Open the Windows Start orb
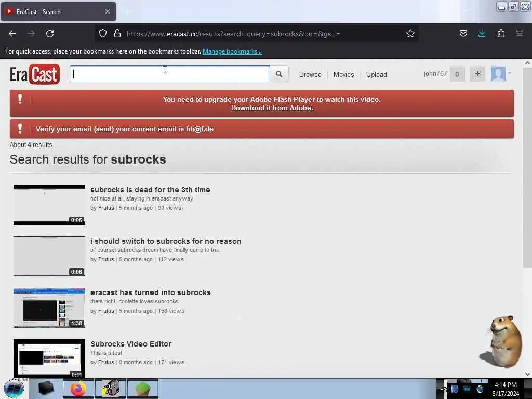 pos(14,389)
